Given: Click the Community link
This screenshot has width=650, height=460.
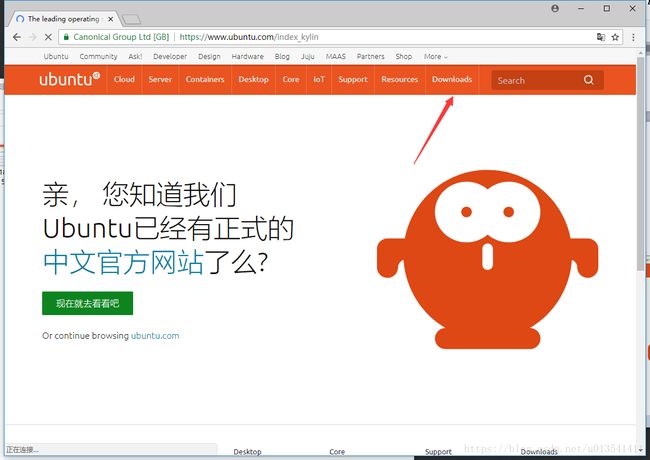Looking at the screenshot, I should click(x=98, y=56).
